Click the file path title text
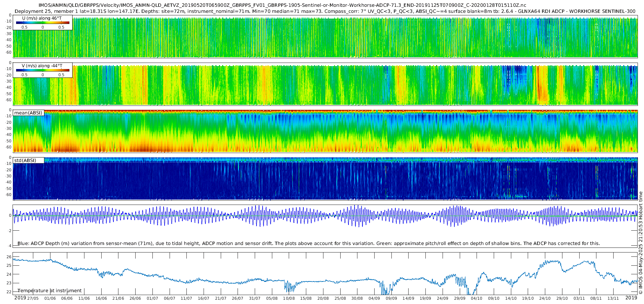The width and height of the screenshot is (644, 304). 282,5
